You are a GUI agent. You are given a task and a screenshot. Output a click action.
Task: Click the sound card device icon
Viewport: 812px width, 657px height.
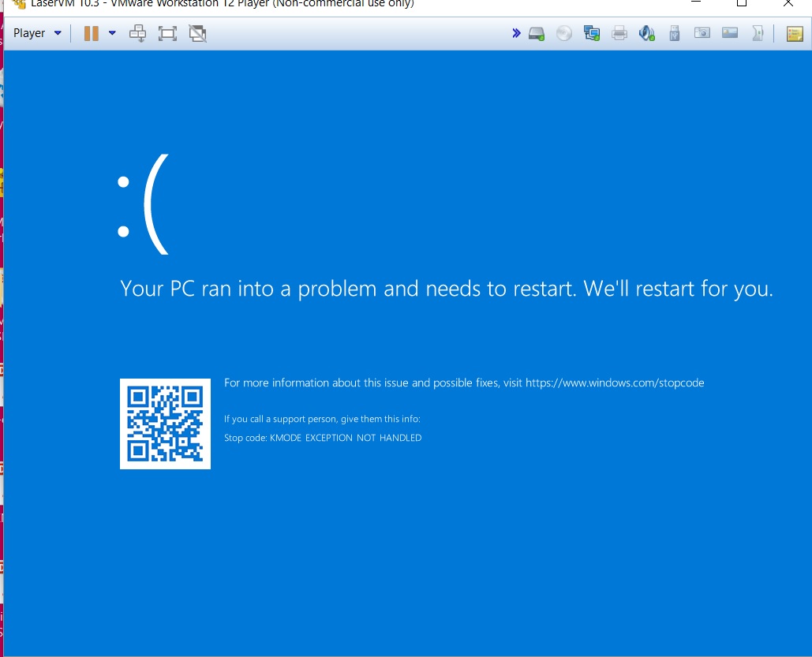coord(647,33)
